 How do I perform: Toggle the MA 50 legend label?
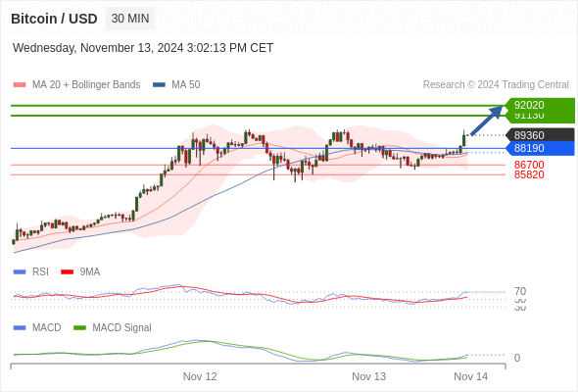186,85
